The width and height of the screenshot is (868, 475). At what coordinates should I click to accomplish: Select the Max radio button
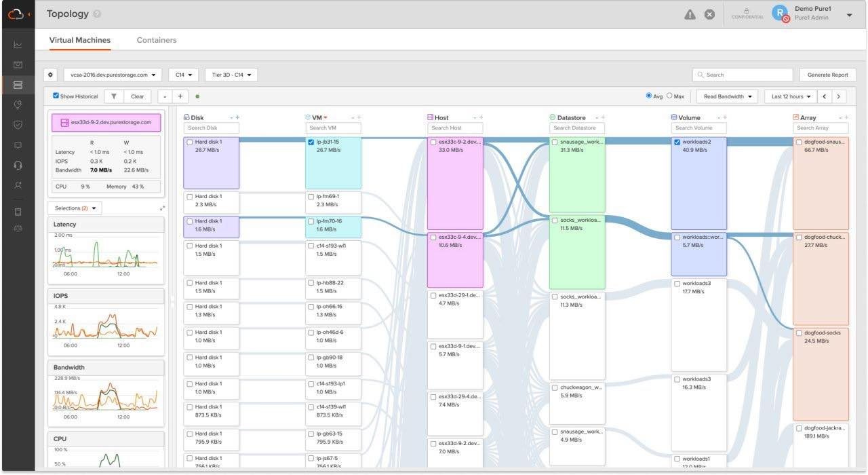(669, 96)
